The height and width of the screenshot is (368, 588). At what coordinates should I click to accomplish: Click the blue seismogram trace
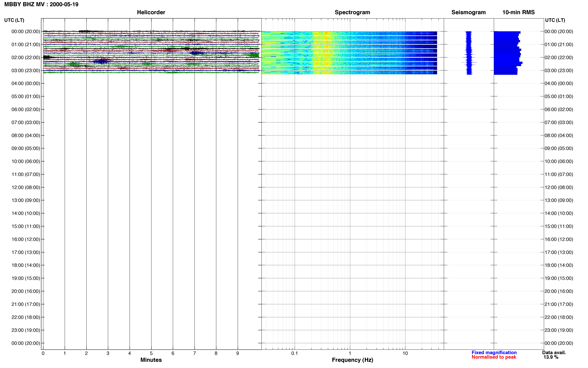point(469,53)
